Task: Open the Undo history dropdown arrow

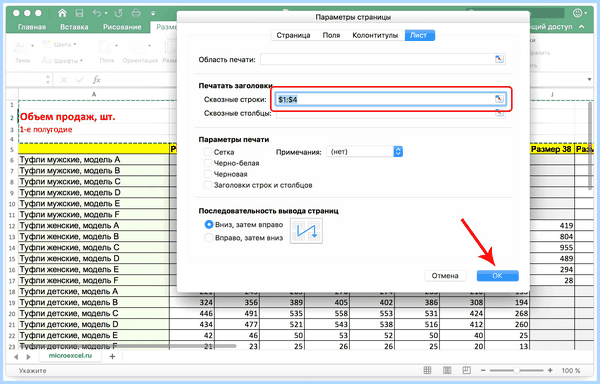Action: point(106,13)
